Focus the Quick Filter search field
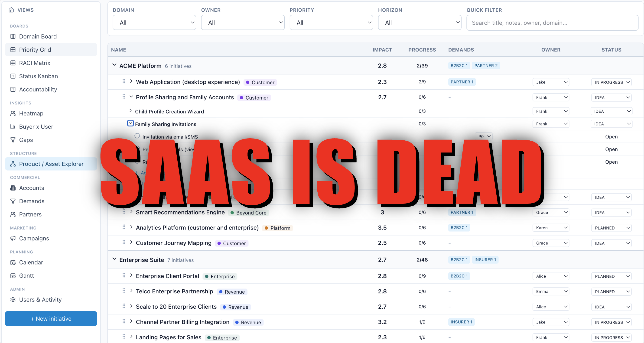Image resolution: width=644 pixels, height=343 pixels. [552, 23]
